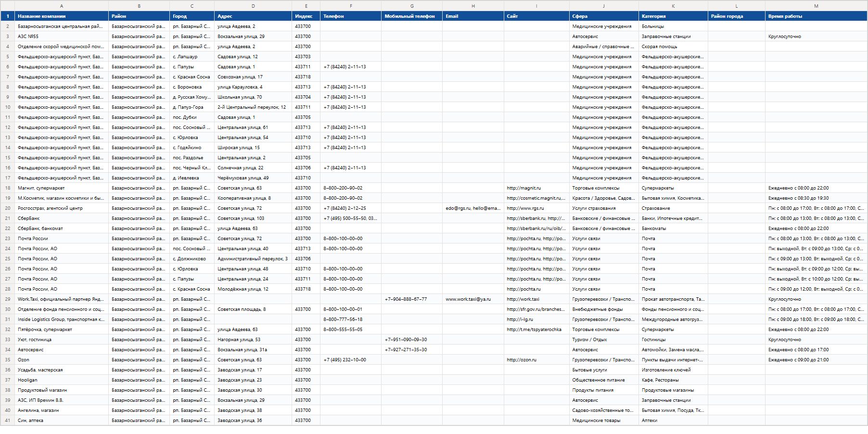Select the 'Ozon' company cell
Image resolution: width=868 pixels, height=434 pixels.
click(62, 360)
